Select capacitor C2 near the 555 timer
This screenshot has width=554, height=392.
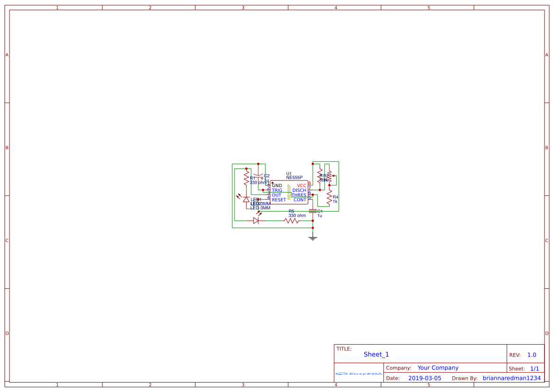click(x=258, y=176)
